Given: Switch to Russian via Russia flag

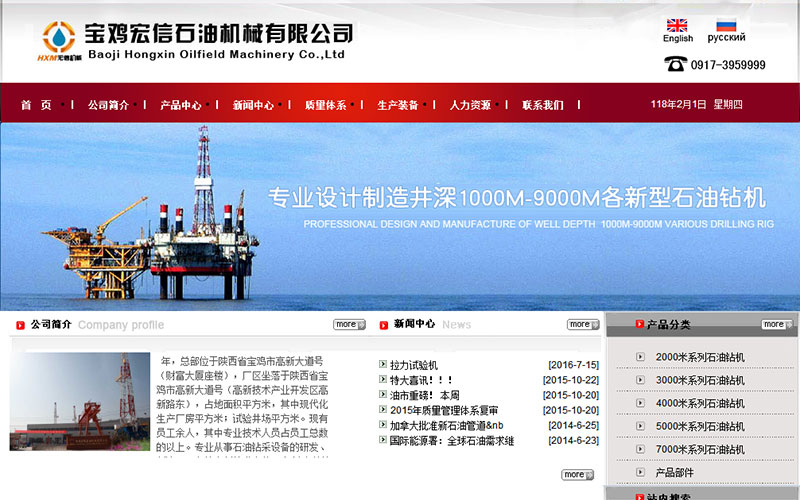Looking at the screenshot, I should [726, 25].
